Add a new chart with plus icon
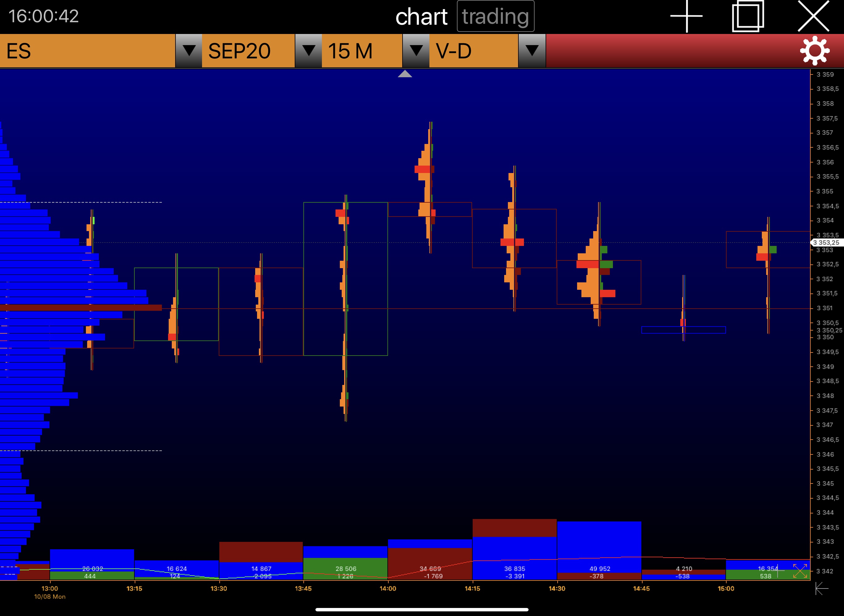 [686, 16]
